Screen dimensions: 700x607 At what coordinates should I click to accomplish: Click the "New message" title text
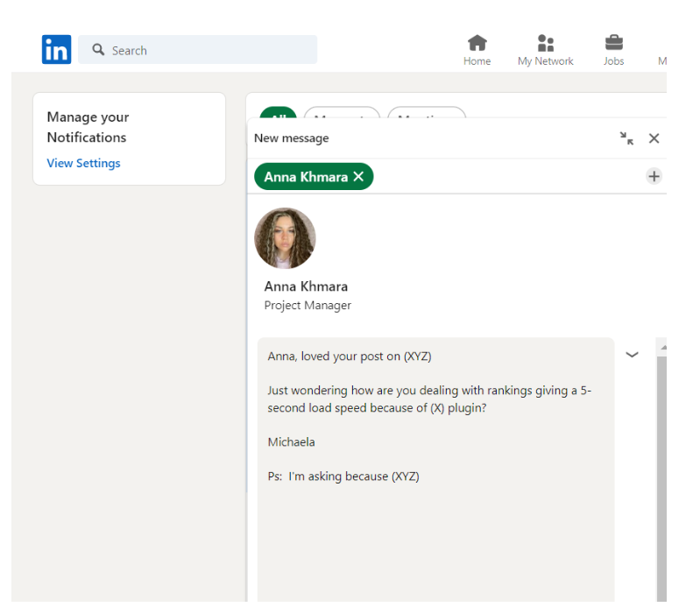(x=291, y=138)
